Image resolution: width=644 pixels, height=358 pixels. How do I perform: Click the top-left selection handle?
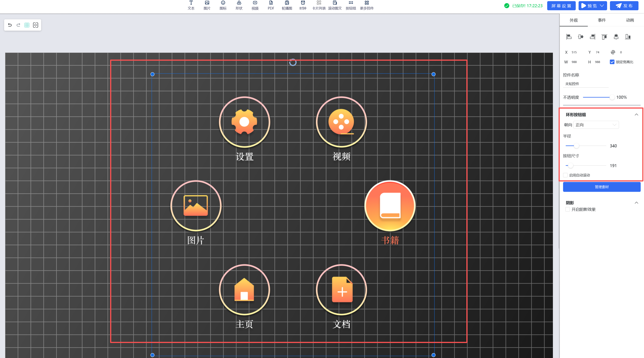click(x=153, y=74)
